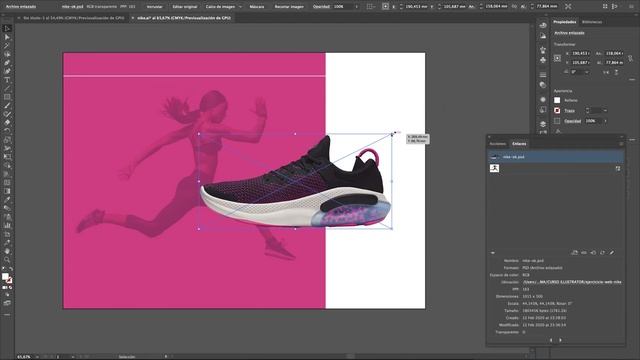This screenshot has width=640, height=360.
Task: Click Incrustar button
Action: [x=154, y=7]
